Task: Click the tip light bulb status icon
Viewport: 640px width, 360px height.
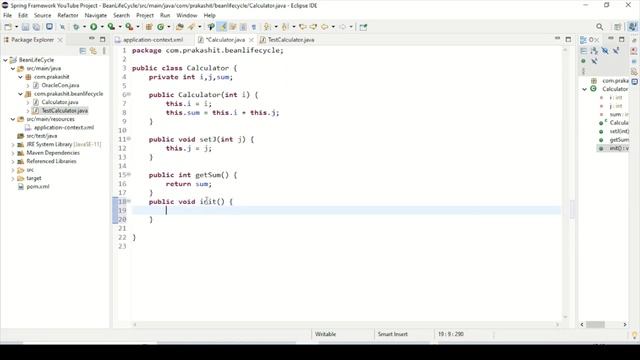Action: pos(634,335)
